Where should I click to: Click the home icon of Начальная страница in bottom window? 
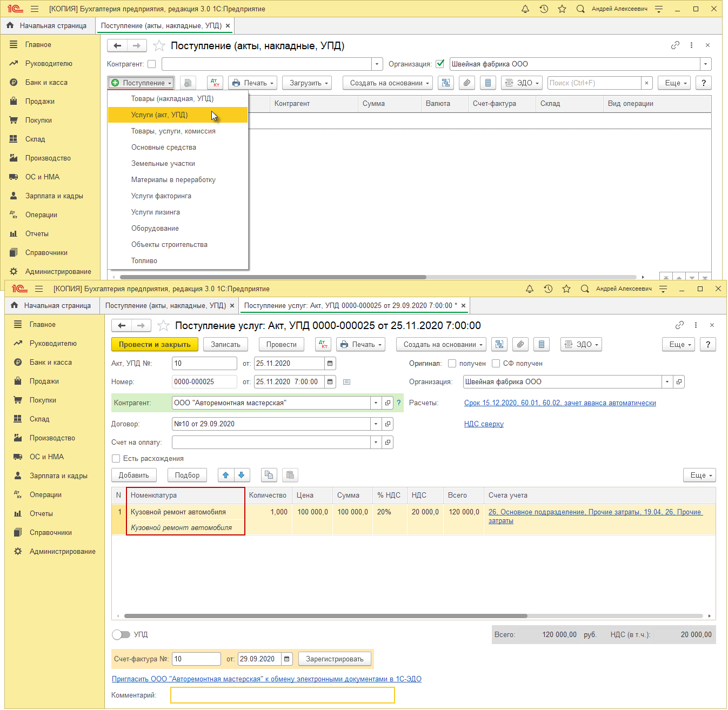15,305
